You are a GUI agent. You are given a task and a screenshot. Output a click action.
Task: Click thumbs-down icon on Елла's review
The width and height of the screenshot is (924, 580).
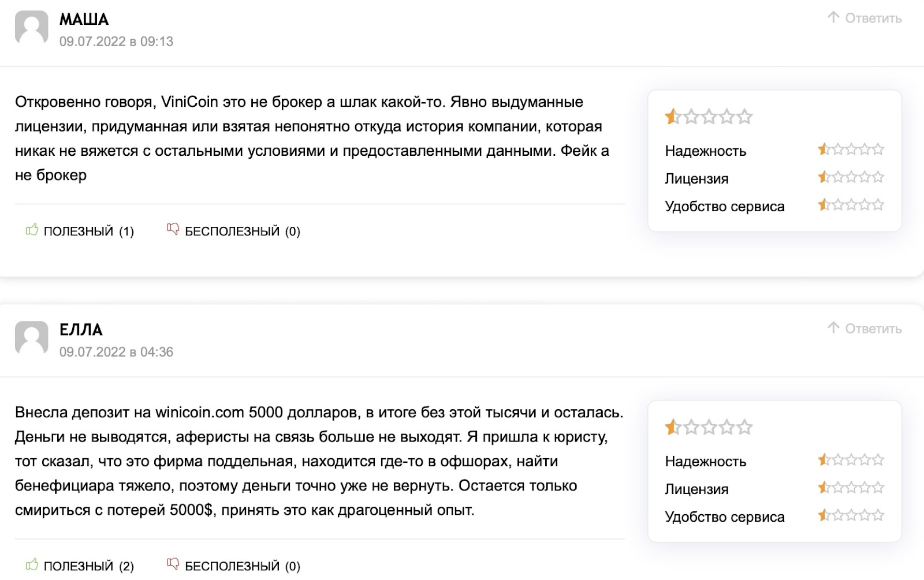173,564
